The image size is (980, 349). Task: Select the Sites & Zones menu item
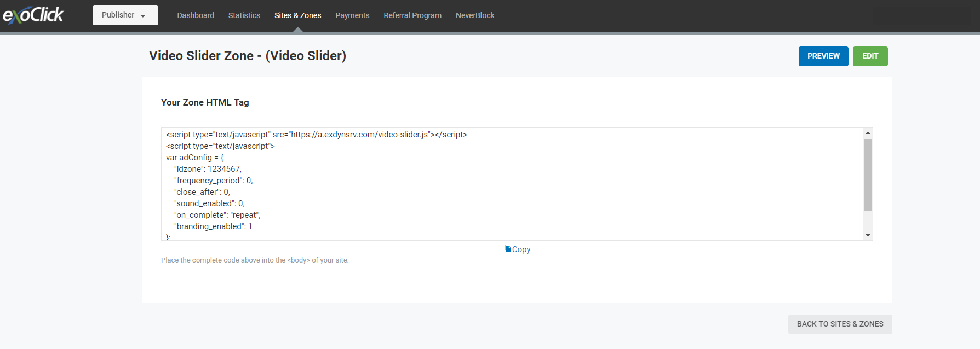(298, 15)
